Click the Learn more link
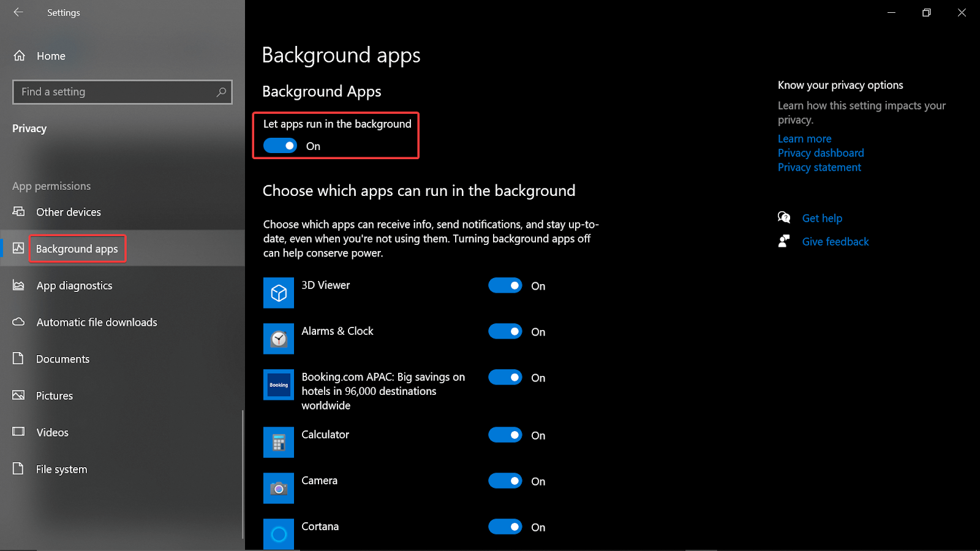Image resolution: width=980 pixels, height=551 pixels. click(804, 139)
